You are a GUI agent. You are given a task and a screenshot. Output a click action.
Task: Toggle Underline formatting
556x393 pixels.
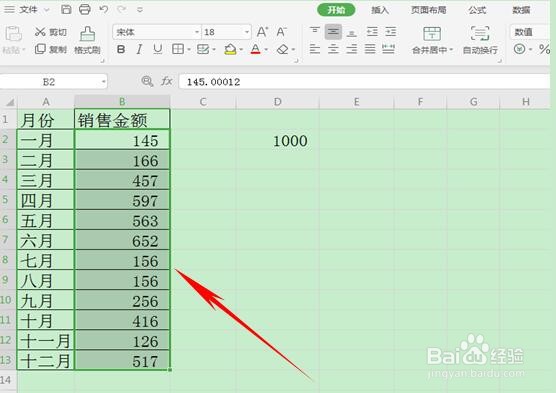158,49
